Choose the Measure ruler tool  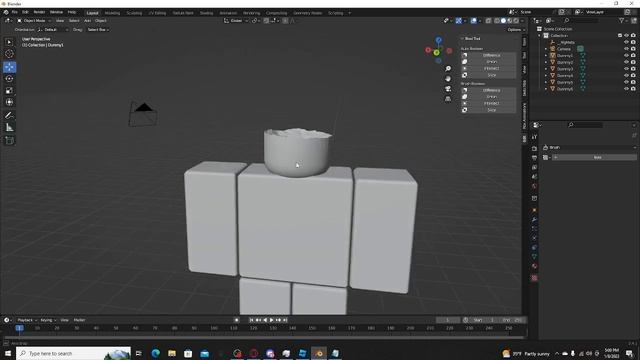9,128
